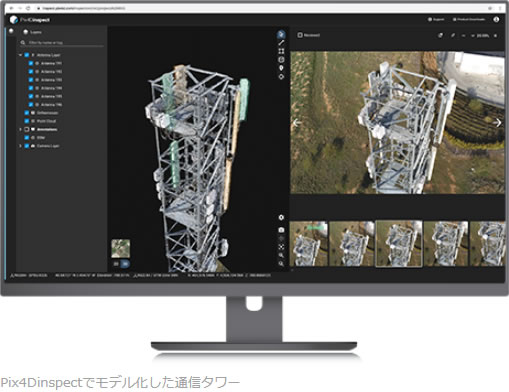The height and width of the screenshot is (392, 509).
Task: Click the search magnifier in filter box
Action: tap(23, 43)
